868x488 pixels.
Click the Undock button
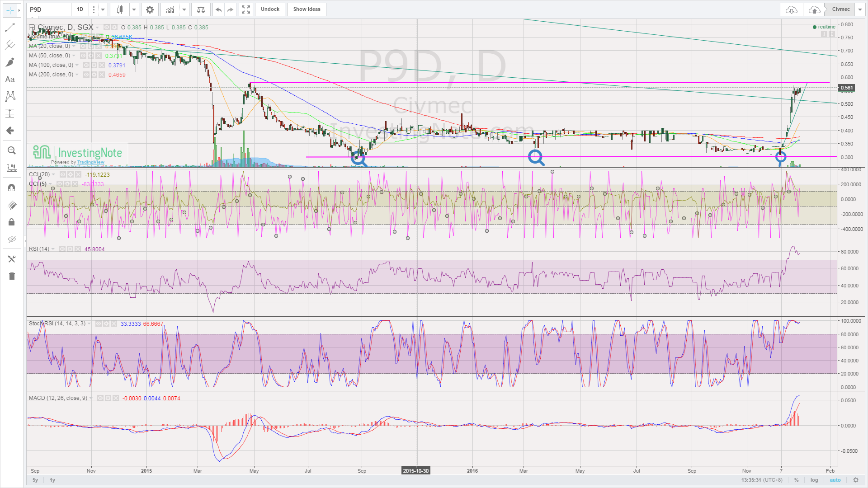[270, 9]
